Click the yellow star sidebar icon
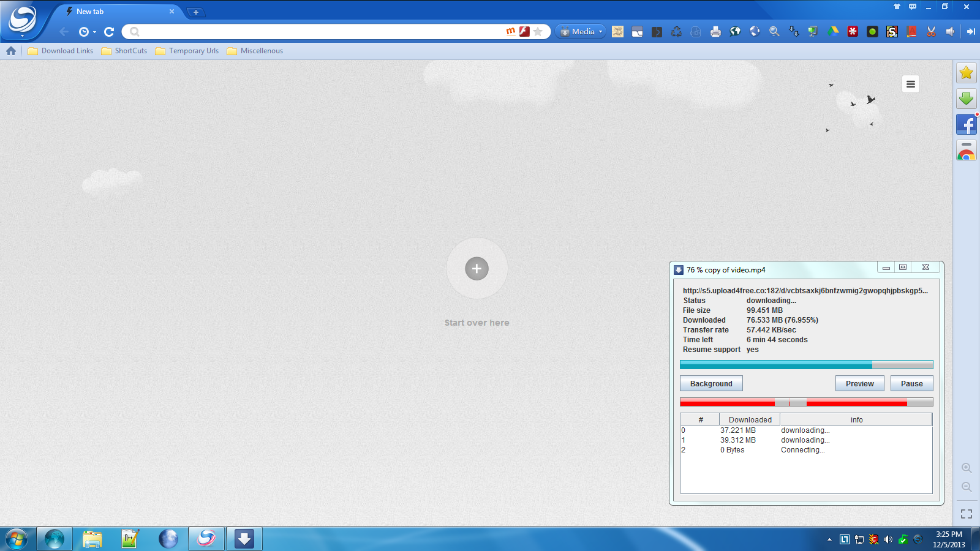The image size is (980, 551). pos(967,73)
